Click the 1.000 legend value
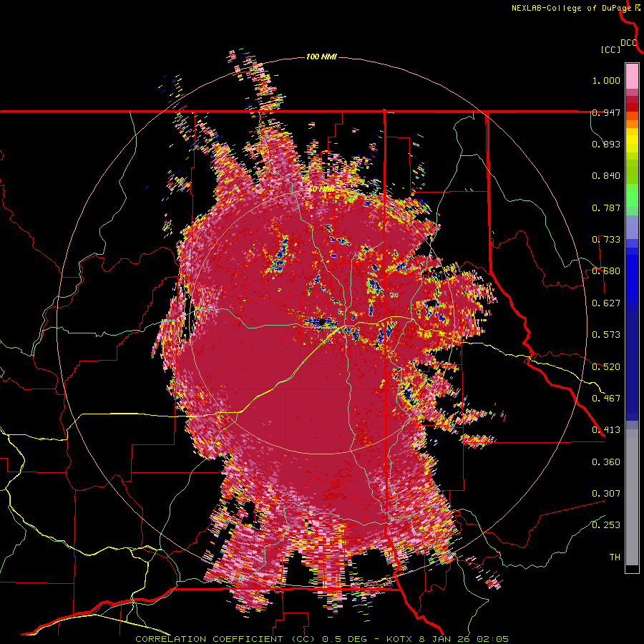This screenshot has height=644, width=644. pos(606,80)
